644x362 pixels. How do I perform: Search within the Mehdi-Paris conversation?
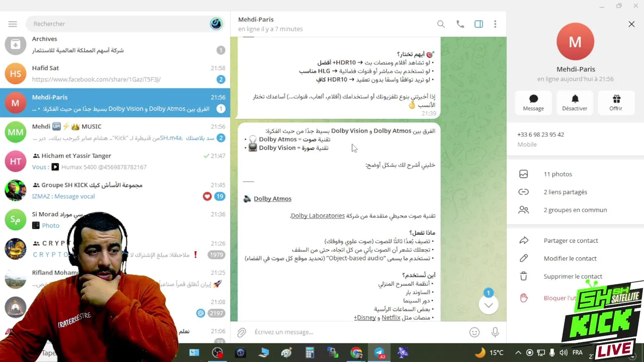pyautogui.click(x=441, y=24)
